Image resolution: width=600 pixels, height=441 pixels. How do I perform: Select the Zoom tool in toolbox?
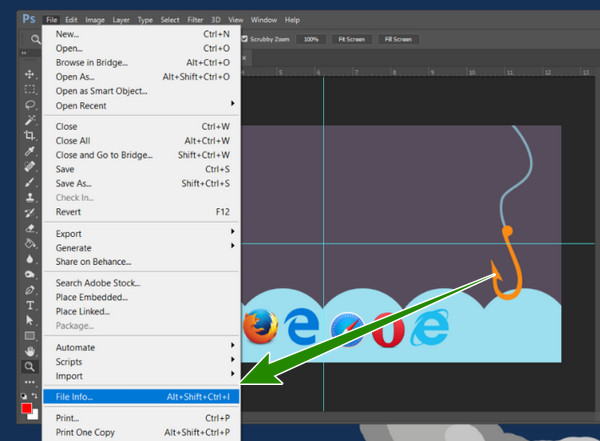pos(29,366)
